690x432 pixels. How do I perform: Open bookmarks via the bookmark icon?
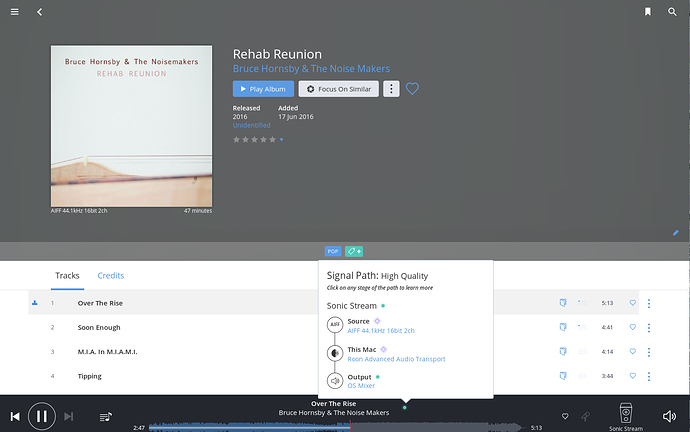tap(648, 12)
